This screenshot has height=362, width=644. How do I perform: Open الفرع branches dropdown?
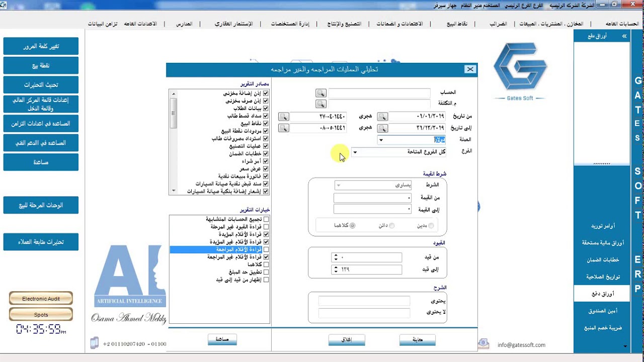tap(355, 152)
